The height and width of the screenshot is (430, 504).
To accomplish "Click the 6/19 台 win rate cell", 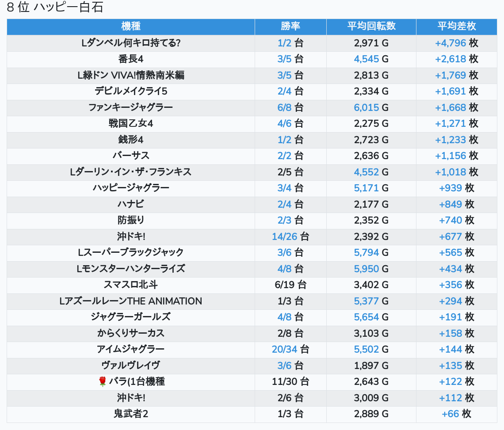I will pyautogui.click(x=290, y=285).
